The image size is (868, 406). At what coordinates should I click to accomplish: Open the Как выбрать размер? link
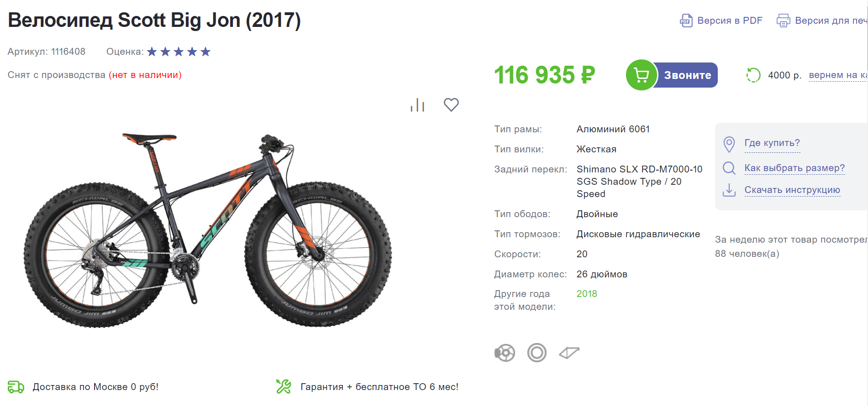point(794,168)
